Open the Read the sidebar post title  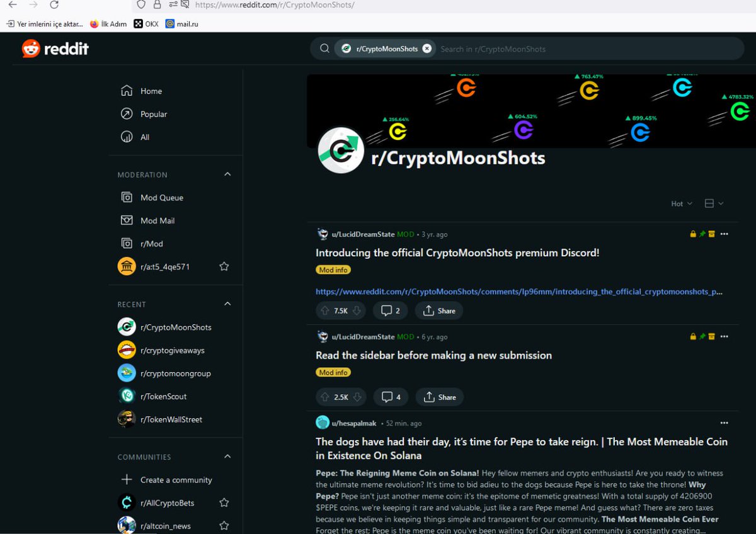point(433,355)
